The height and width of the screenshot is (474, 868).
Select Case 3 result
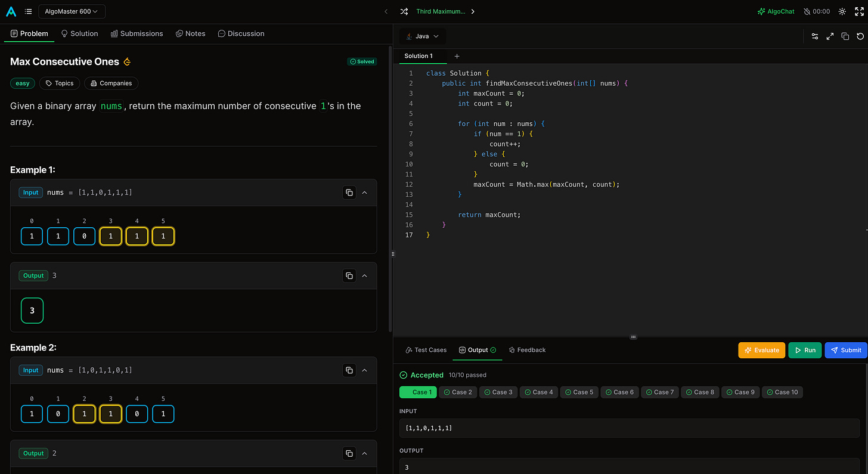498,392
